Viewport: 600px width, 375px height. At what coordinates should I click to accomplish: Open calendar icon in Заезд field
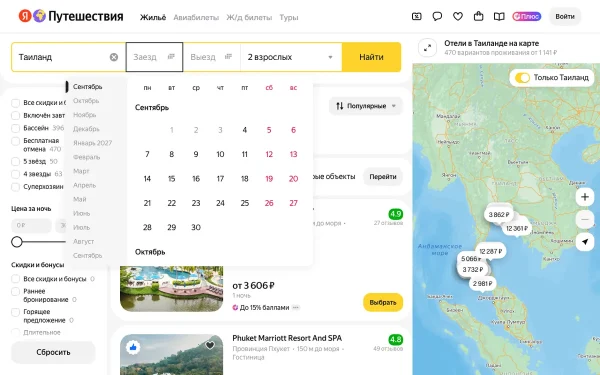coord(171,57)
